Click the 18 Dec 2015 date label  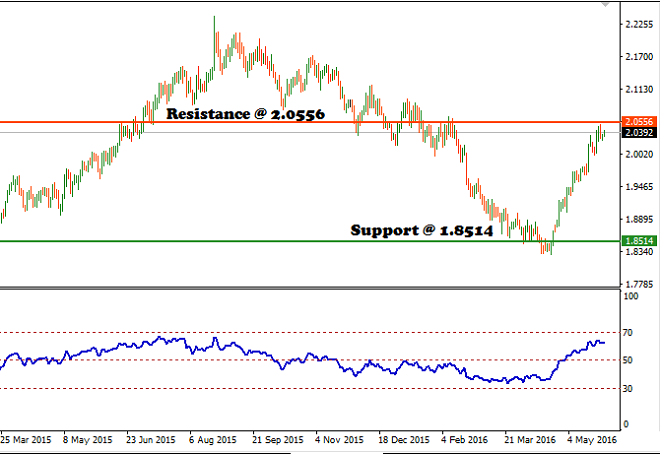pos(404,440)
